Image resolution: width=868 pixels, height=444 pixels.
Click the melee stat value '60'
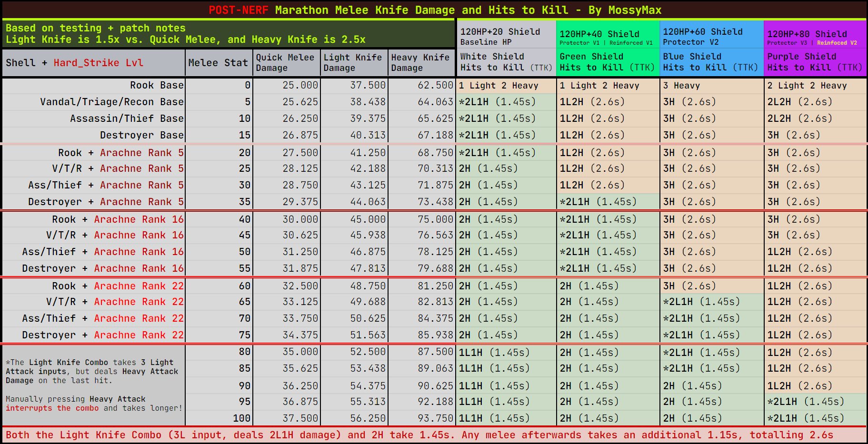245,286
